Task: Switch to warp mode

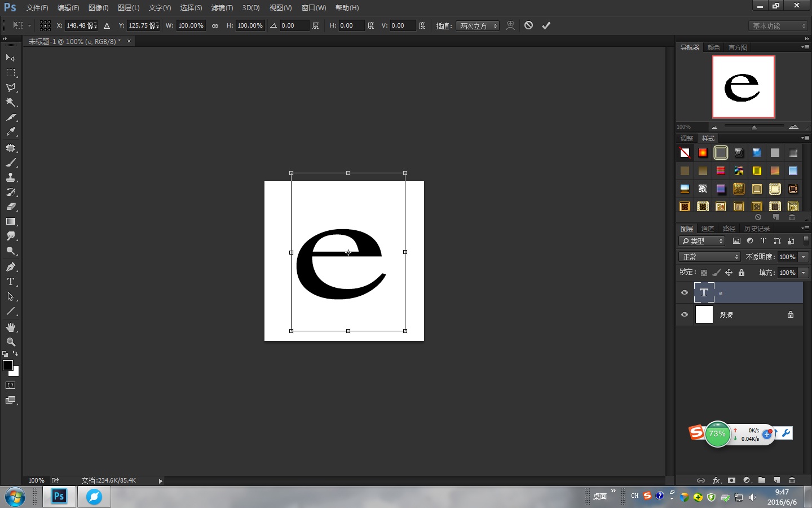Action: click(510, 25)
